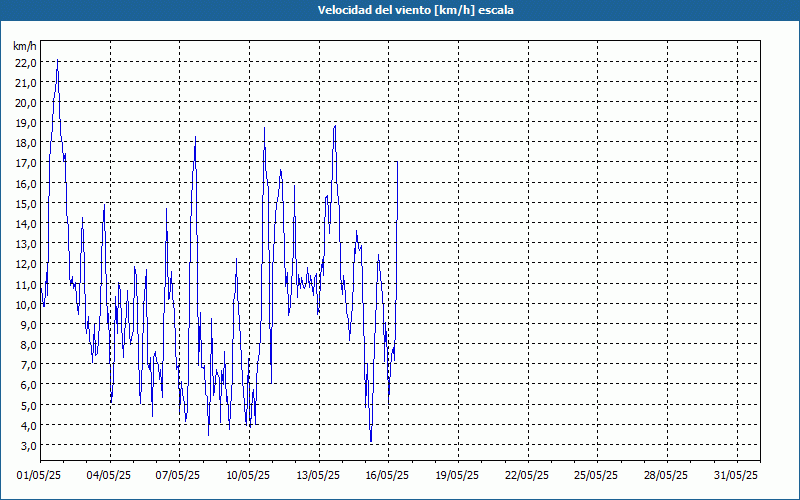Click the 19/05/25 date label
Image resolution: width=800 pixels, height=500 pixels.
point(457,476)
